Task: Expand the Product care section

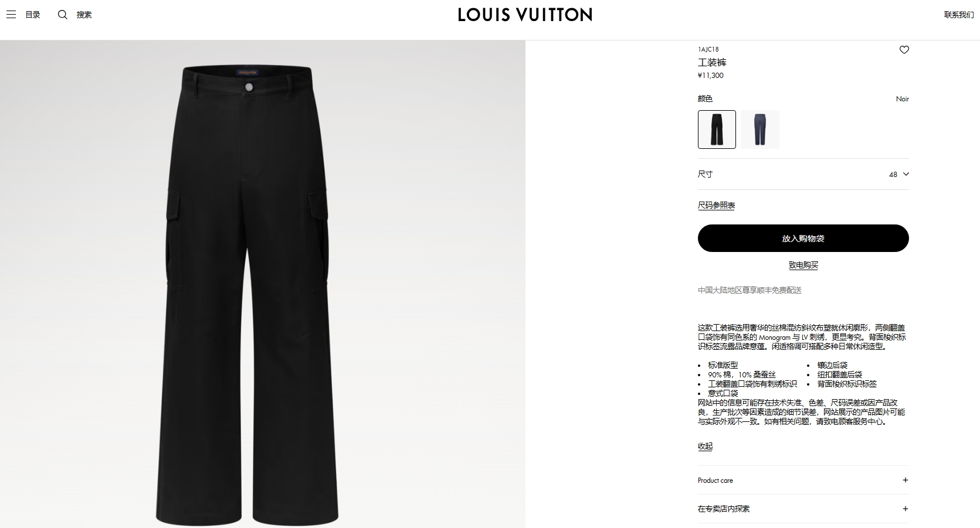Action: [x=803, y=480]
